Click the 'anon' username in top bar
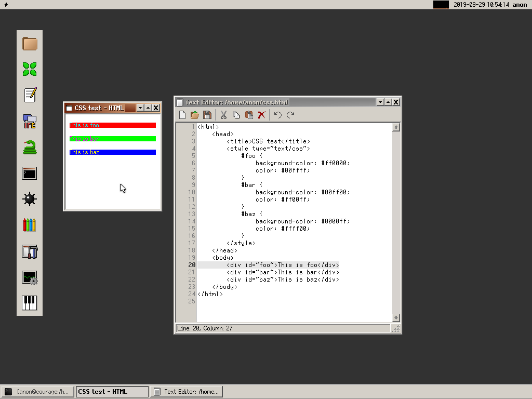Viewport: 532px width, 399px height. [x=520, y=5]
